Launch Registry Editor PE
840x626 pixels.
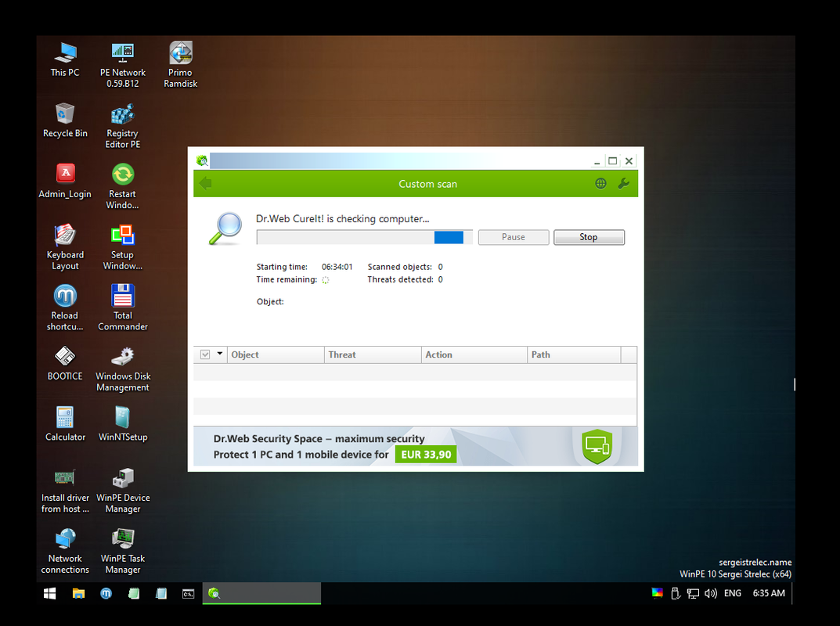pos(123,127)
